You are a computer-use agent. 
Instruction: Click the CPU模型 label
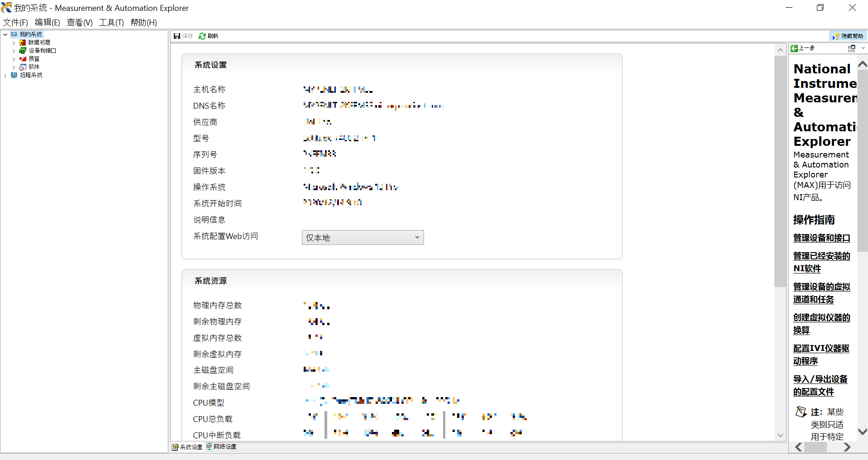coord(209,403)
